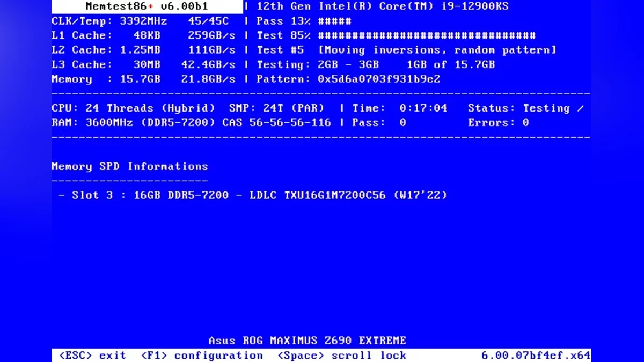Select CLK/Temp 3392MHz reading
Viewport: 644px width, 362px height.
pos(109,21)
